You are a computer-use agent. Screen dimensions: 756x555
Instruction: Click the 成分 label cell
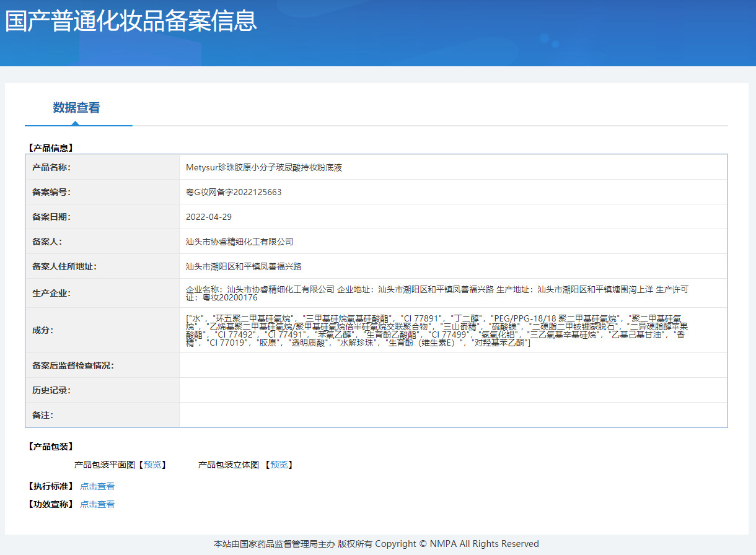point(102,330)
